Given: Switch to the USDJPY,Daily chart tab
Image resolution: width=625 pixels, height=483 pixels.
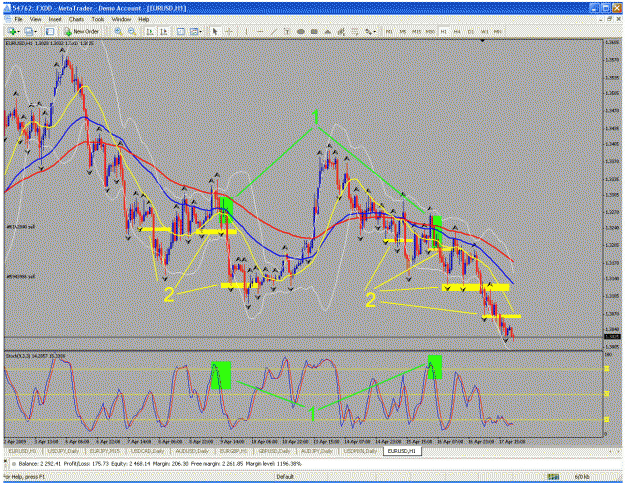Looking at the screenshot, I should pos(63,451).
